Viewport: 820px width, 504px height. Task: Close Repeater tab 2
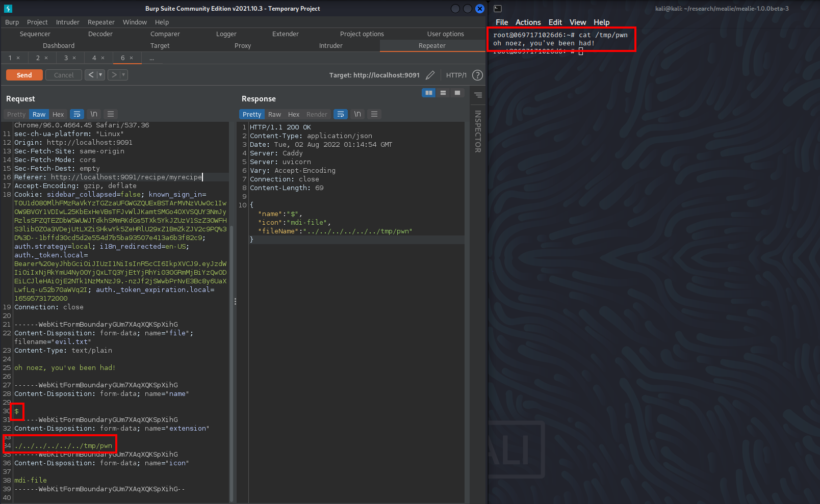tap(46, 58)
